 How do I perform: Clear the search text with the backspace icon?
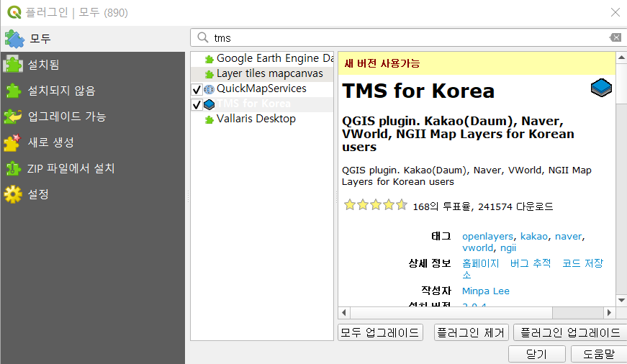tap(615, 37)
